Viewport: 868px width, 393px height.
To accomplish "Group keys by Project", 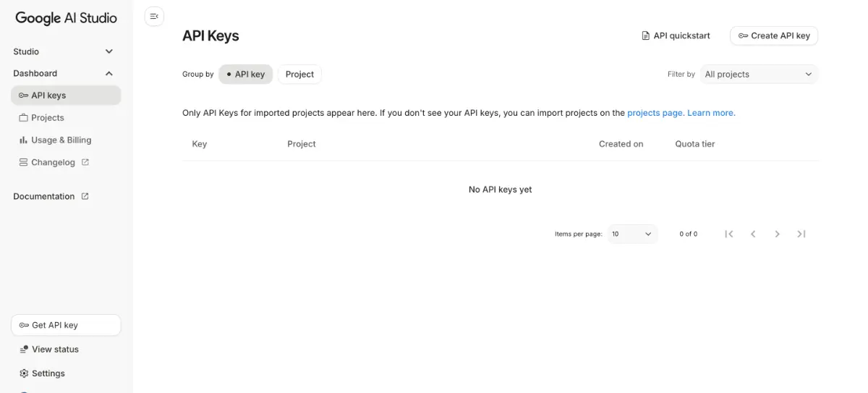I will tap(299, 75).
